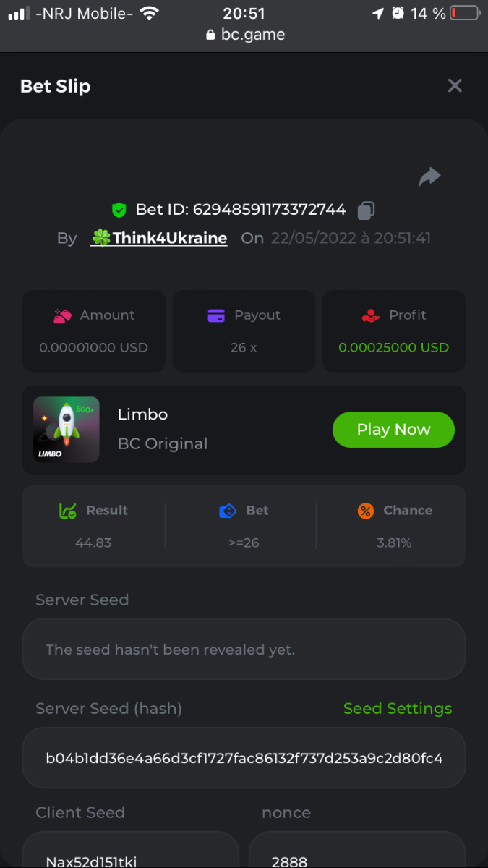The width and height of the screenshot is (488, 868).
Task: Click the green Result chart icon
Action: (67, 511)
